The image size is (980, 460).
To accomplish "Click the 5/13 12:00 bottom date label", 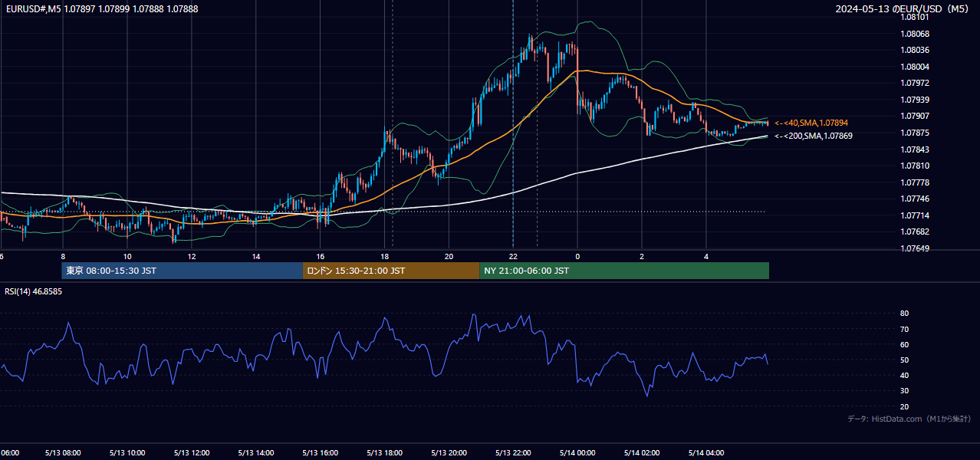I will (192, 453).
